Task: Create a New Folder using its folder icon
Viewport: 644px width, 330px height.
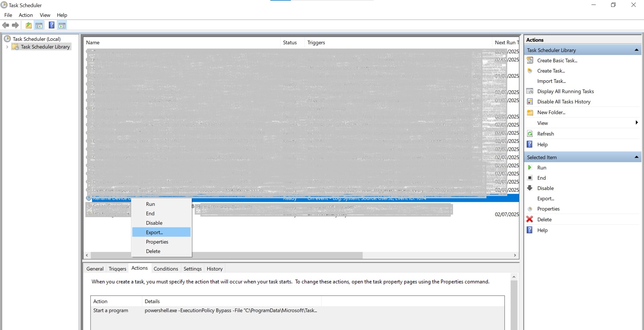Action: (530, 112)
